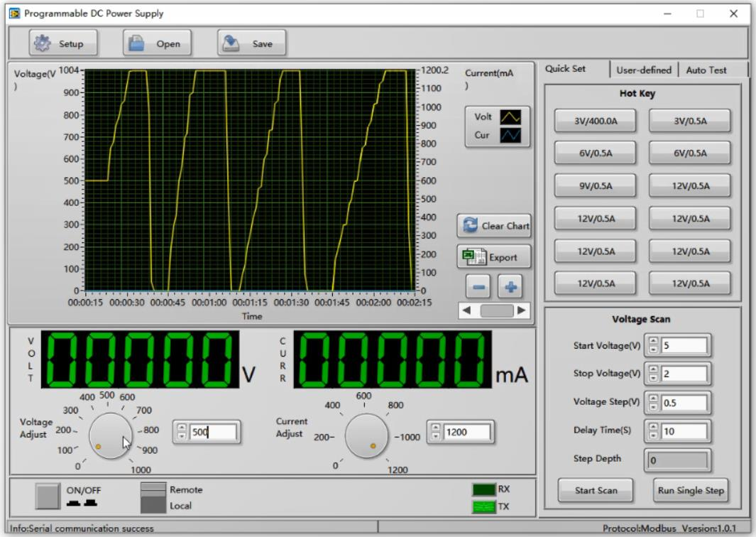Select the 9V/0.5A hot key

(x=596, y=186)
